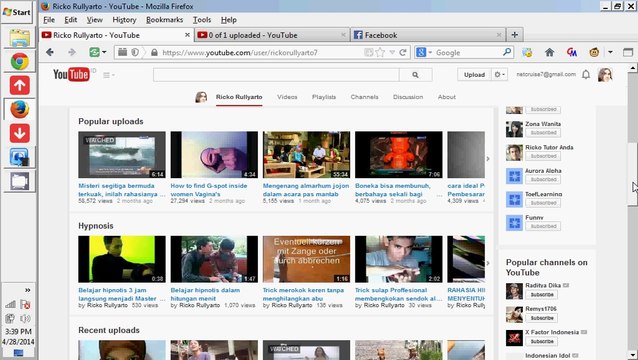The height and width of the screenshot is (360, 638).
Task: Click the magnifier in Google search box
Action: (x=507, y=52)
